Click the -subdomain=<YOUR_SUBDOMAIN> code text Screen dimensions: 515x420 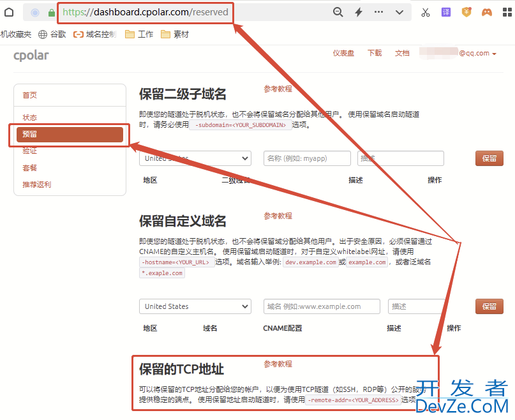241,125
